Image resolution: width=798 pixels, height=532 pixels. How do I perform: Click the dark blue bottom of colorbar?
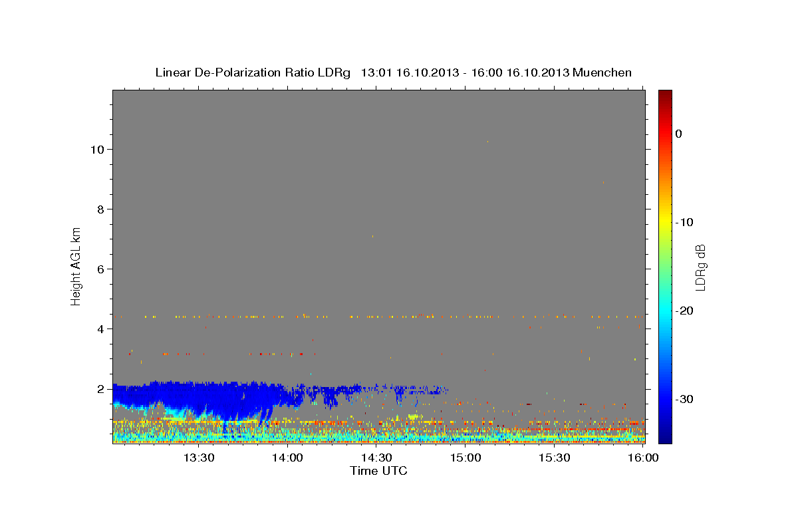tap(665, 438)
